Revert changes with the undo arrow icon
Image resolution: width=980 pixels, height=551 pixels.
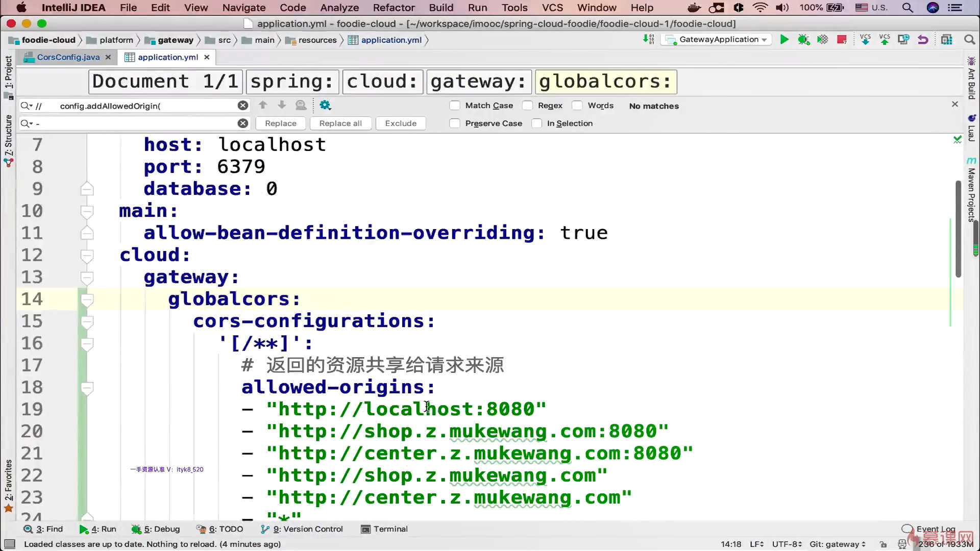click(x=923, y=40)
